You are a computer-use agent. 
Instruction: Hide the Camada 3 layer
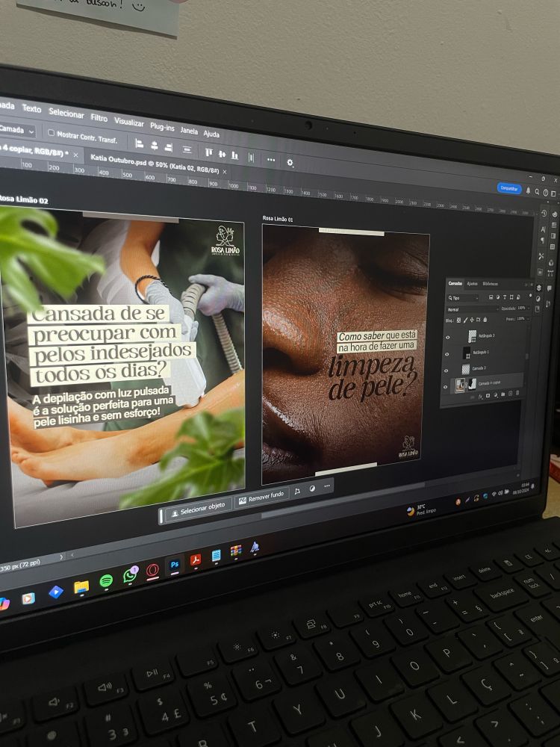[x=447, y=371]
